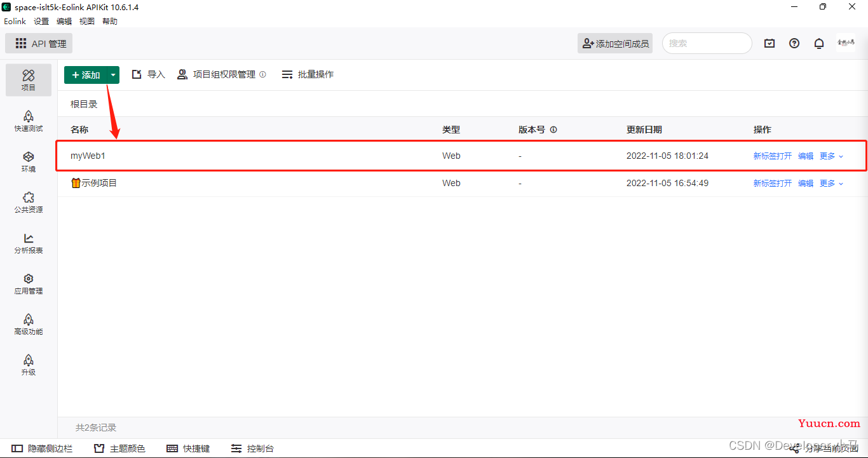Click 分享当前页面 share button
The height and width of the screenshot is (458, 868).
click(824, 448)
